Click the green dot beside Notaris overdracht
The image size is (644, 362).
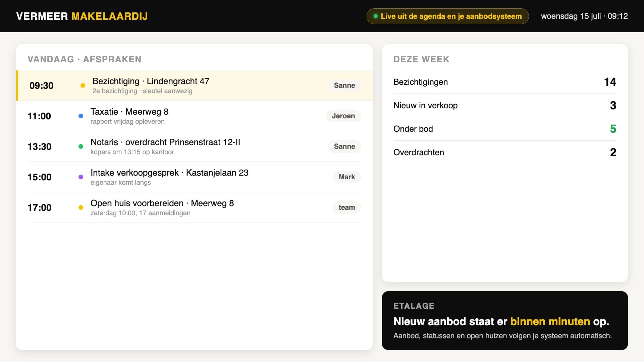coord(81,146)
